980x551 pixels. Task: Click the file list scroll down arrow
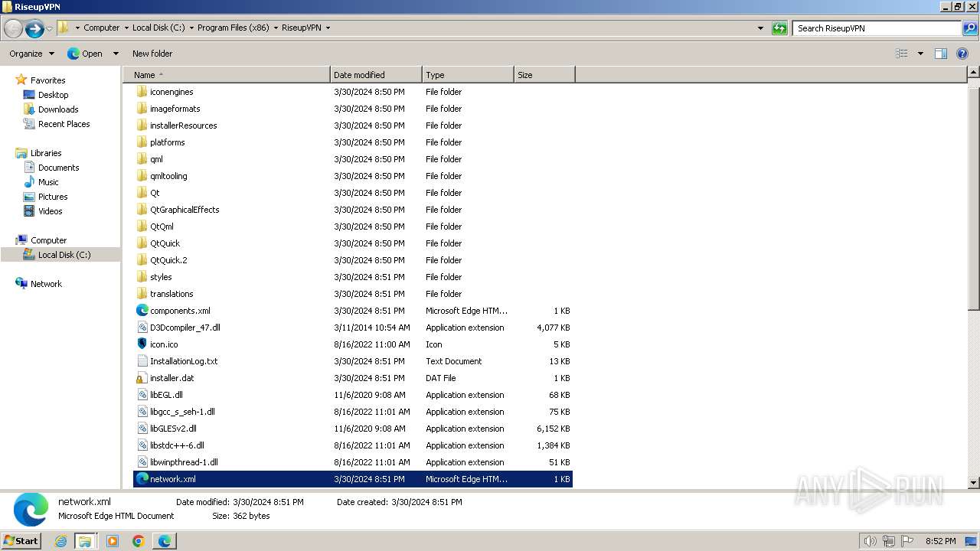click(x=974, y=483)
